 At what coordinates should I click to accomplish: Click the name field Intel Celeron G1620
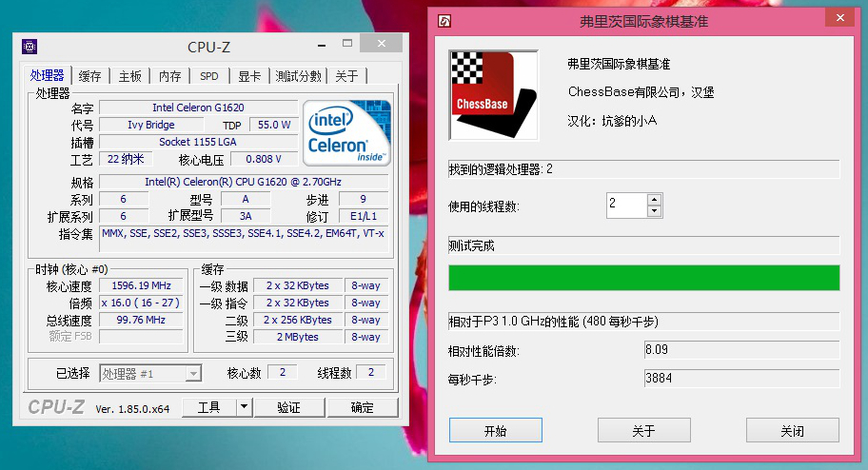tap(198, 108)
